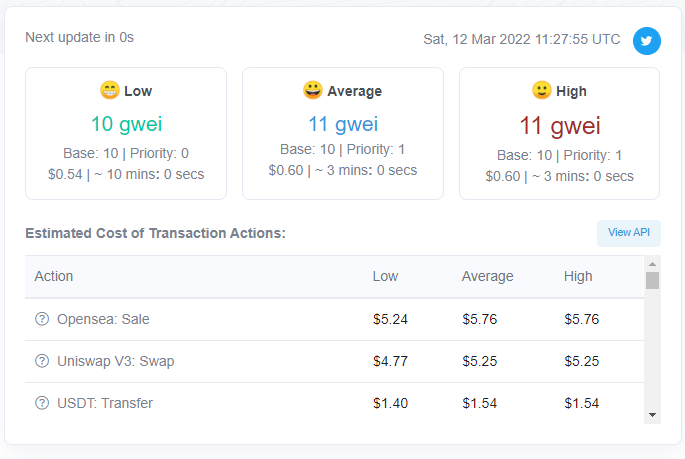685x459 pixels.
Task: Click the Average column header
Action: (x=487, y=276)
